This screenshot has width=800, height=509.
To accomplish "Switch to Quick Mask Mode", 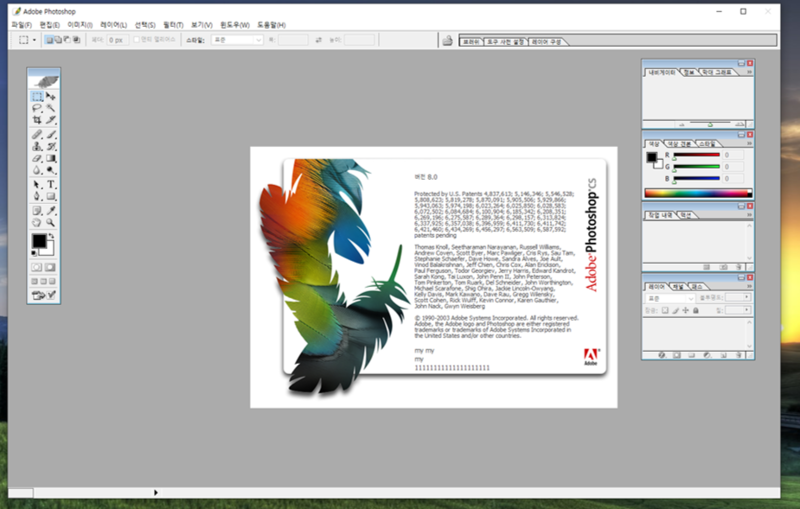I will point(51,267).
